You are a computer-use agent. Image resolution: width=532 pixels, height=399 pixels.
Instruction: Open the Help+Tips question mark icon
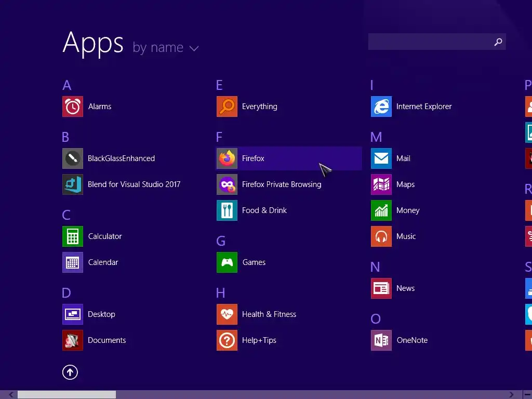coord(227,340)
